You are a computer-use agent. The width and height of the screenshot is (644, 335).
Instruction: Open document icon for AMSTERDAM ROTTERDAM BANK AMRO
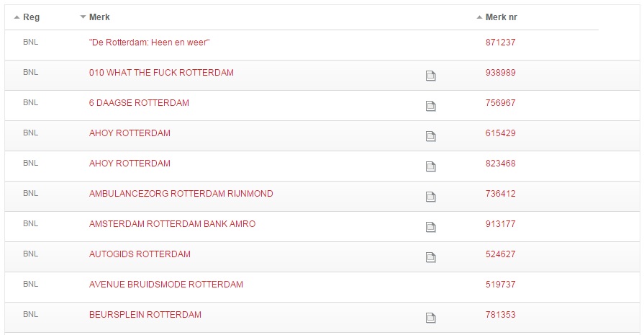tap(430, 227)
